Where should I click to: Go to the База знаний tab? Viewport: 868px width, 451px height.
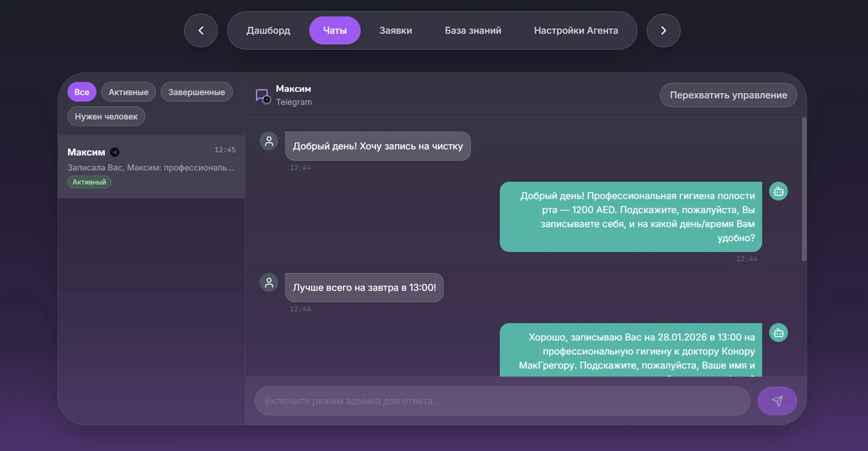(473, 30)
